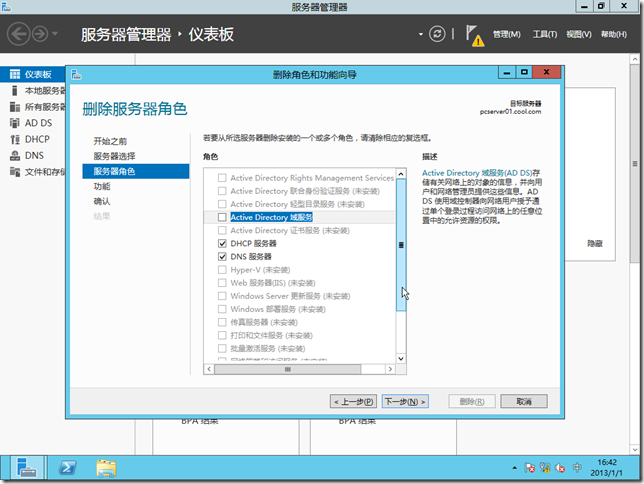Click the roles list scroll left arrow
644x484 pixels.
pyautogui.click(x=209, y=369)
